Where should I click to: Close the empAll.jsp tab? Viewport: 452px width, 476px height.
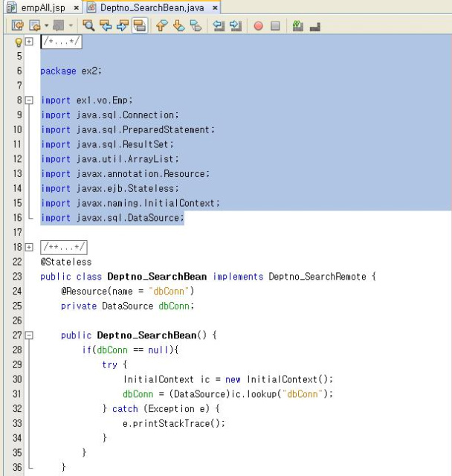(76, 8)
